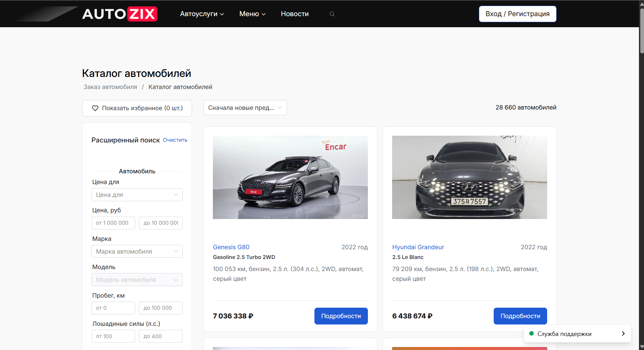Click the horsepower до 400 field

point(161,336)
